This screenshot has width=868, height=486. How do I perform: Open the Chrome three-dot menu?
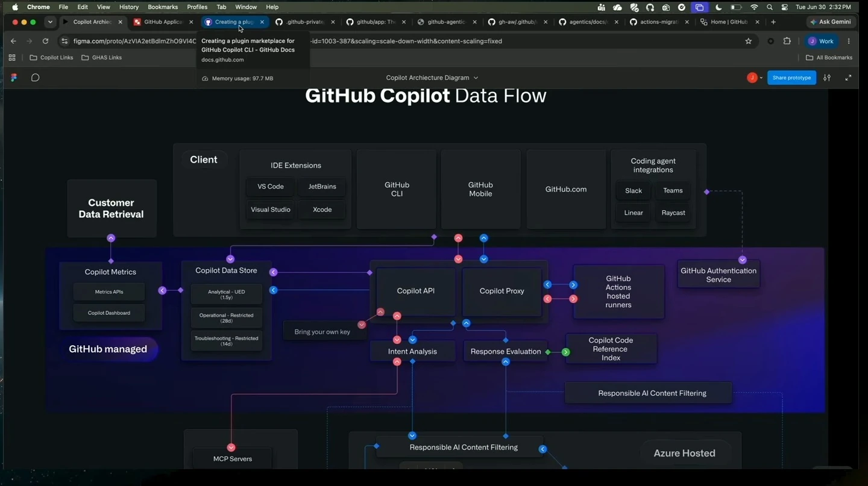point(849,41)
